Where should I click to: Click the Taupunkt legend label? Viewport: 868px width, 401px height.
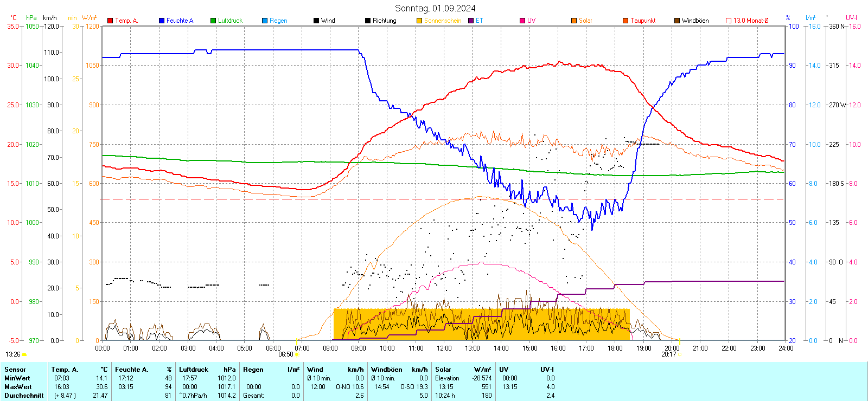click(x=643, y=21)
